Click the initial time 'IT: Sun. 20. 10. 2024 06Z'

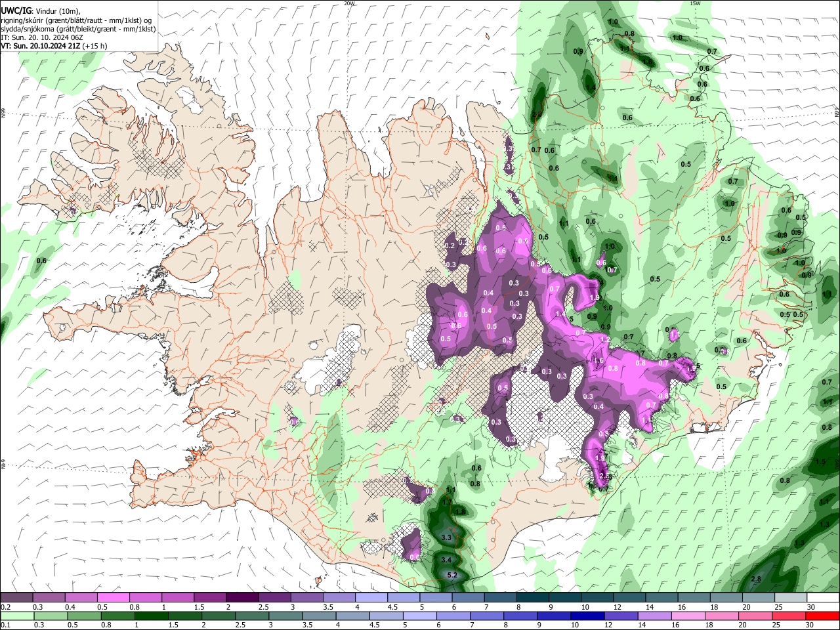(x=42, y=37)
